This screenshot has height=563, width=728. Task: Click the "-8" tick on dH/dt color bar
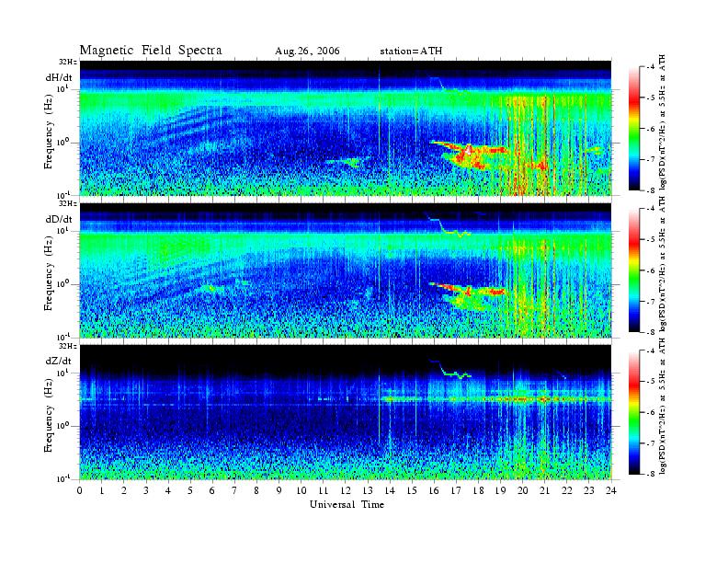coord(649,190)
